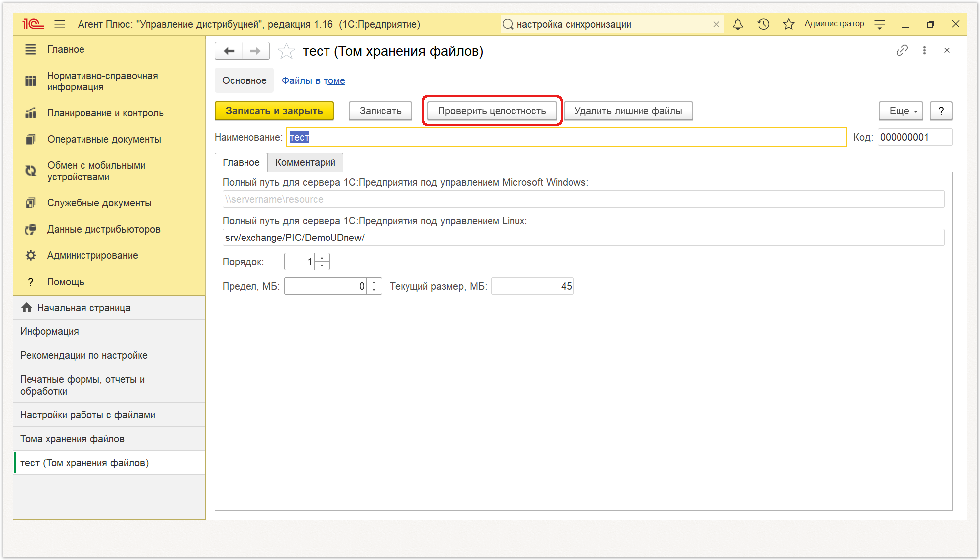
Task: Click the Текущий размер, МБ value
Action: click(x=533, y=286)
